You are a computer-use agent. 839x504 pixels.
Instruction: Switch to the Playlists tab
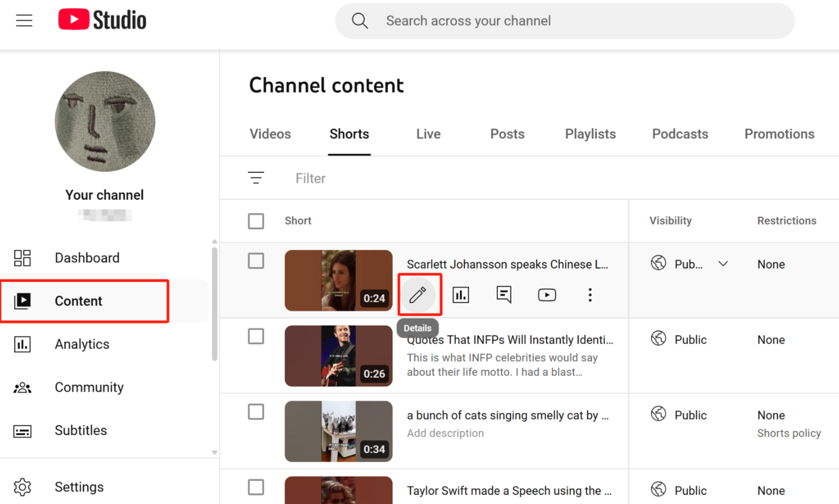[590, 134]
